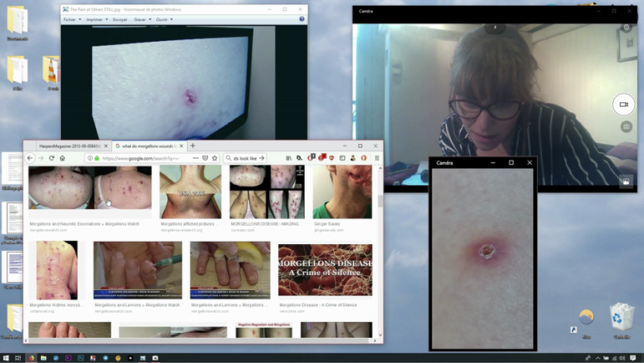
Task: Click the Firefox home icon
Action: (62, 158)
